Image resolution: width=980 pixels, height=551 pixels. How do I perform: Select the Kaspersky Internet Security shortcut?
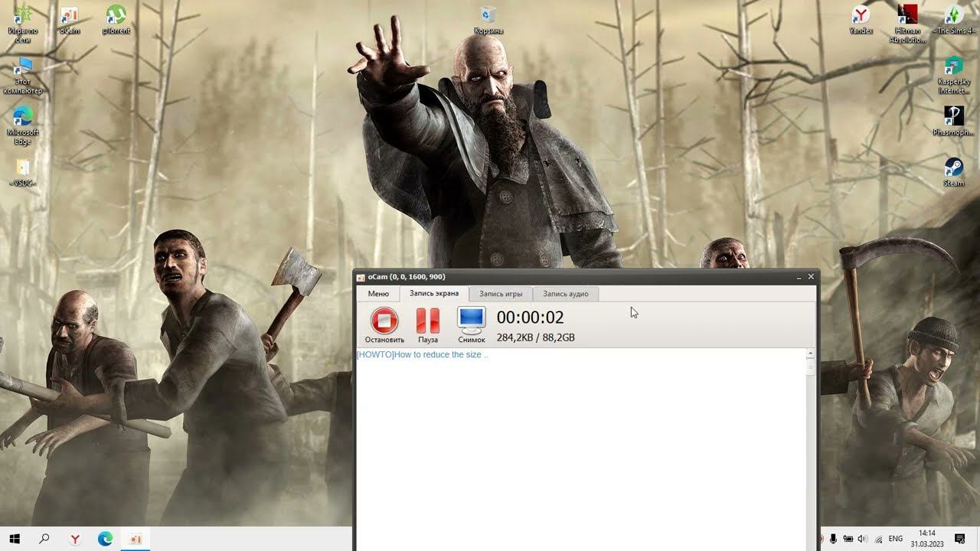coord(954,75)
